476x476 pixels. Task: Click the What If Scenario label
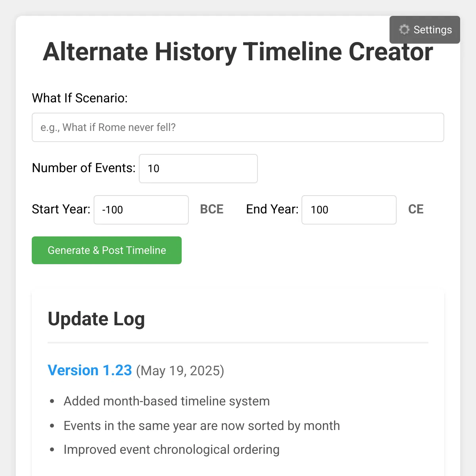pos(80,98)
